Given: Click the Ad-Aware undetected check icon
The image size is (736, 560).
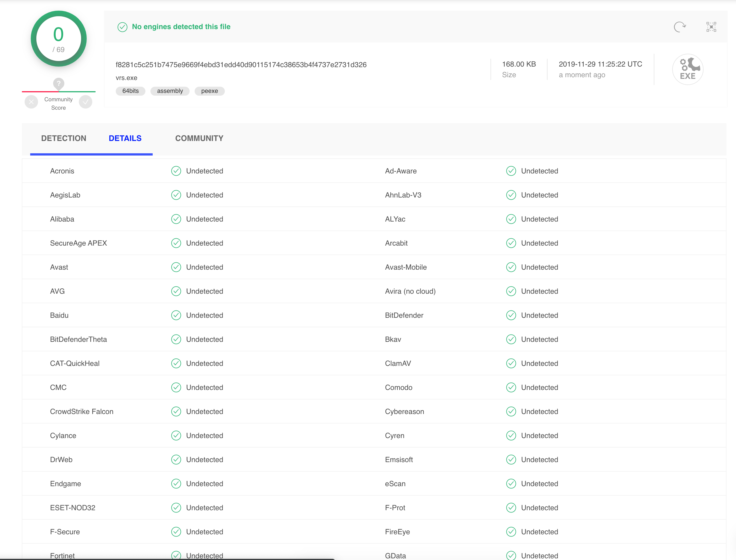Looking at the screenshot, I should coord(511,171).
